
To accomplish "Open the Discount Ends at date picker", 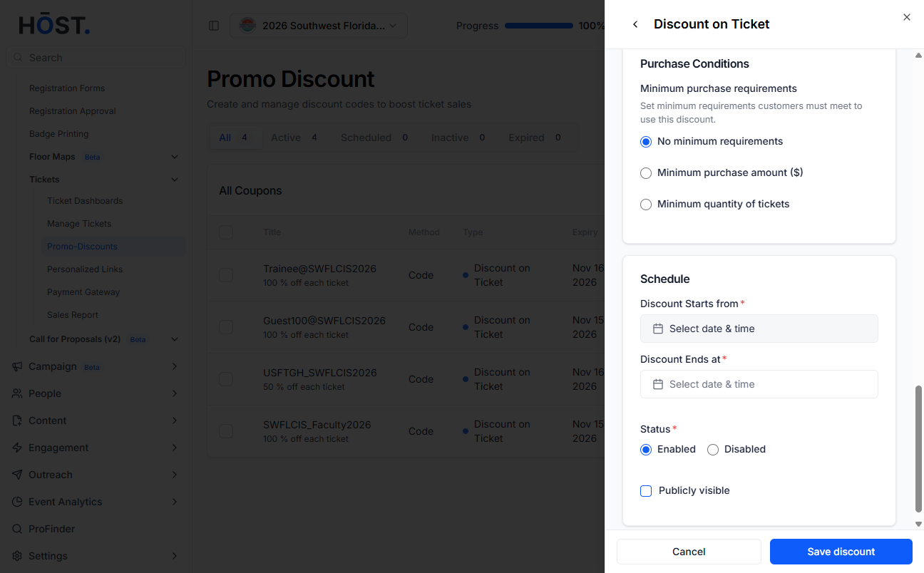I will pyautogui.click(x=759, y=384).
